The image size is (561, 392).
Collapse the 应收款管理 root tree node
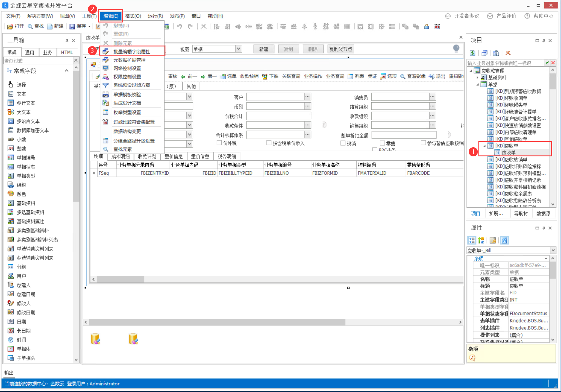471,71
